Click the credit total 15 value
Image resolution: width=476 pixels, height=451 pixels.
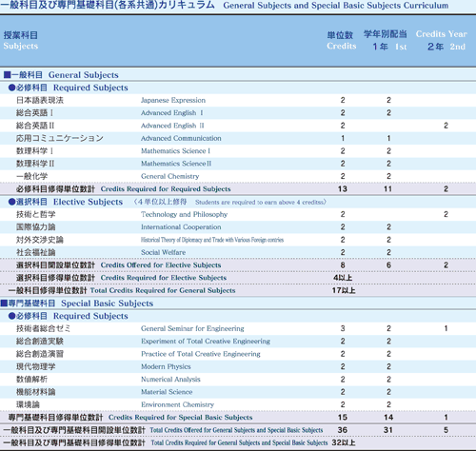(343, 418)
